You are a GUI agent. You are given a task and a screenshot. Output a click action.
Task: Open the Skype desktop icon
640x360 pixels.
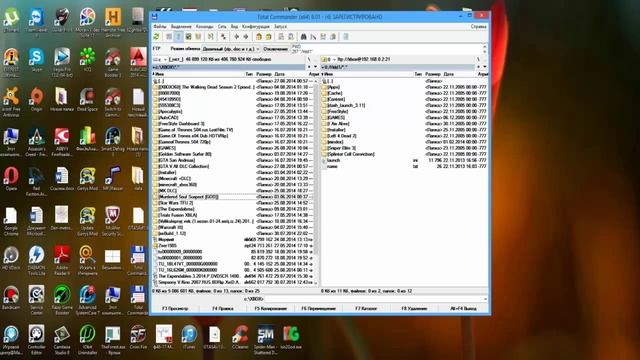(x=36, y=60)
